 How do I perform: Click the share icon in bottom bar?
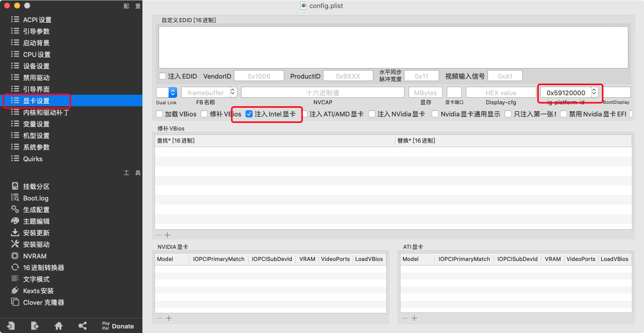click(83, 326)
